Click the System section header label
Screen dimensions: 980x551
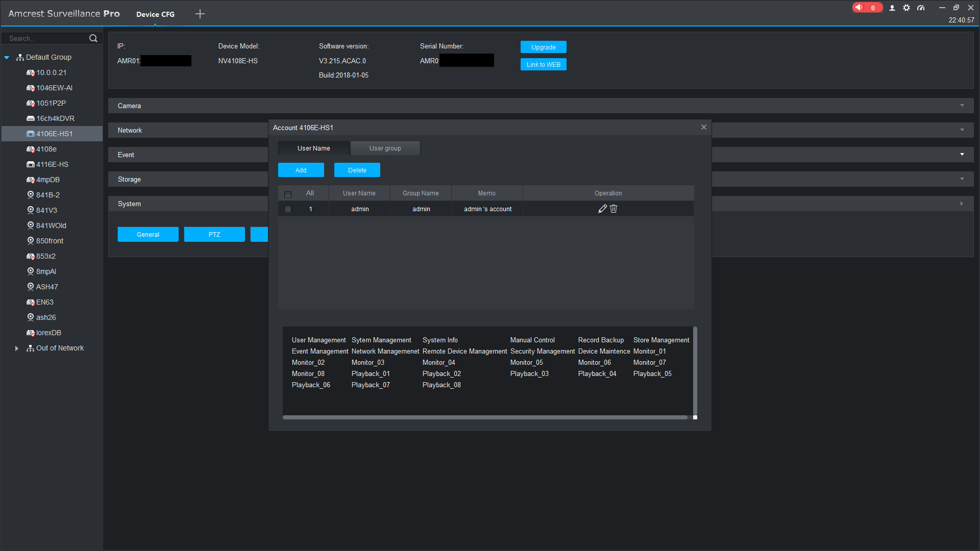129,204
